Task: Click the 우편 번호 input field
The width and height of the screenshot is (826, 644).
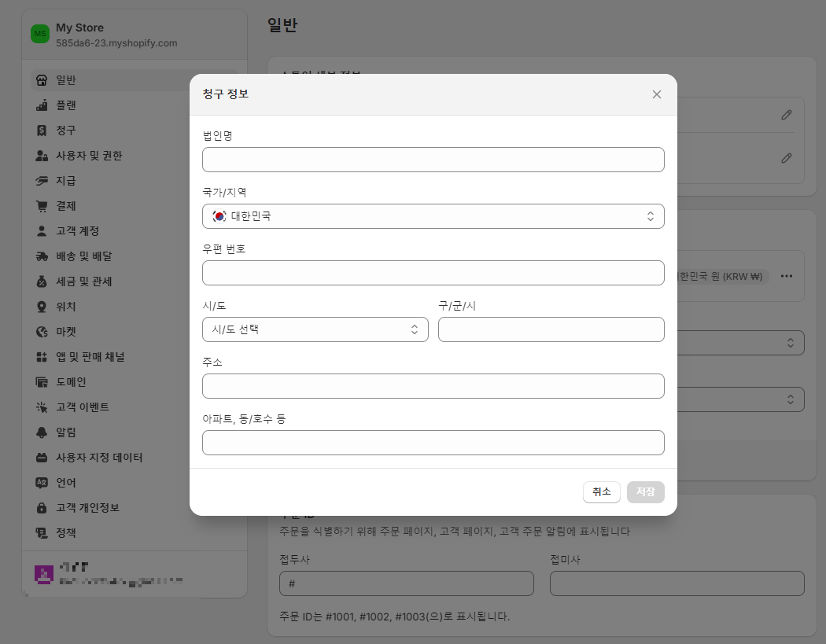Action: (x=433, y=273)
